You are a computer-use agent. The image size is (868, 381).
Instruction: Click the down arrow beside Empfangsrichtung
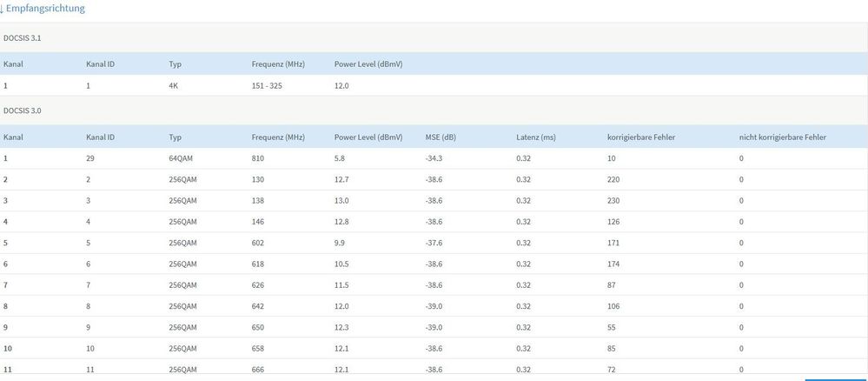tap(3, 8)
